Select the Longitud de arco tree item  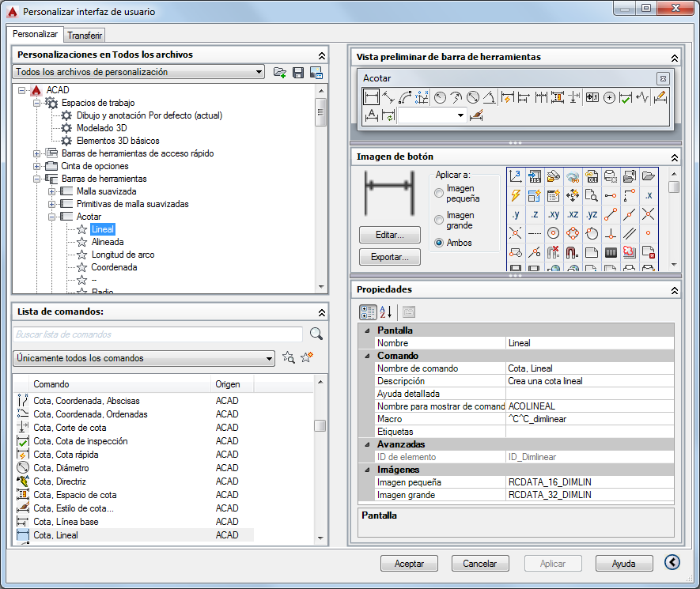123,255
